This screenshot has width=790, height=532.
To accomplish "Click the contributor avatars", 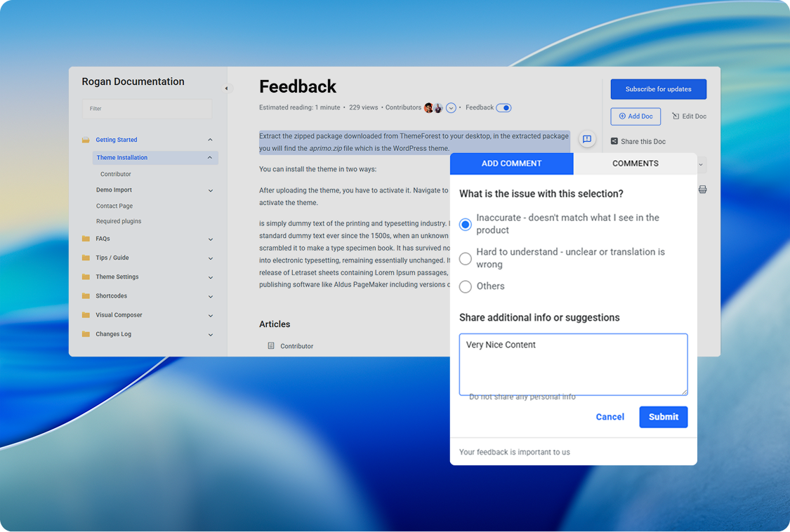I will (433, 108).
